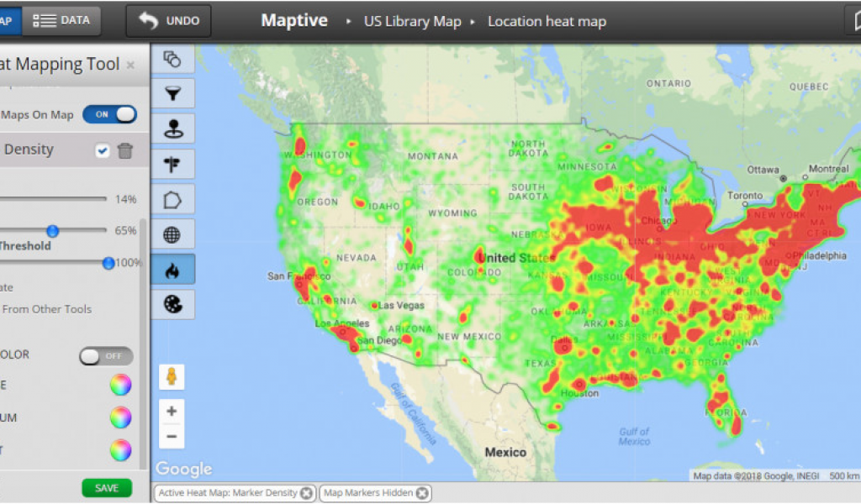861x504 pixels.
Task: Click the MONTANA state label
Action: 433,156
